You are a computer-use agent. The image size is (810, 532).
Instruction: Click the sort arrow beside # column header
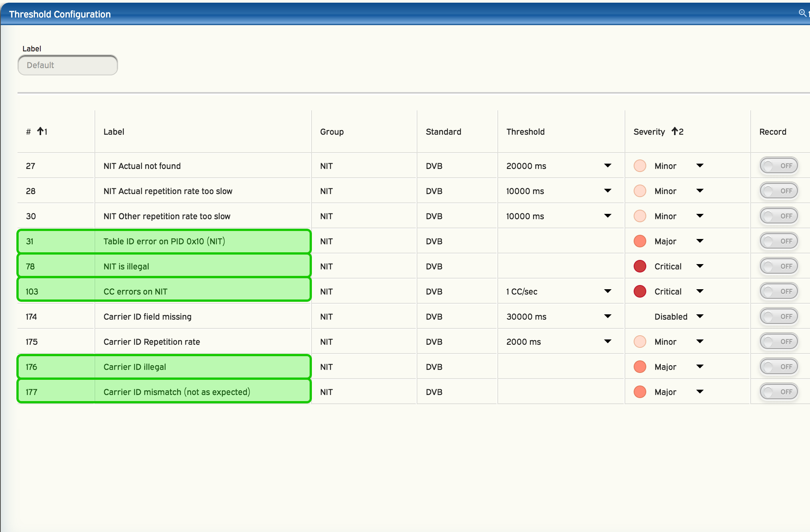[40, 132]
